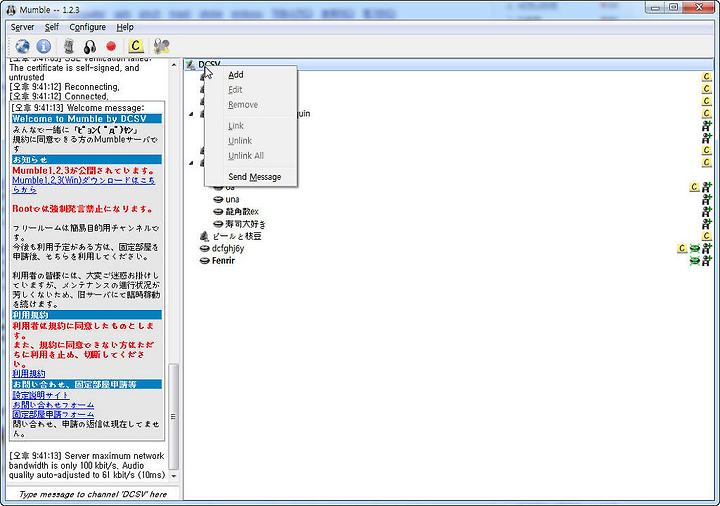The image size is (720, 506).
Task: Open the 設定説明サイト link
Action: pos(40,395)
